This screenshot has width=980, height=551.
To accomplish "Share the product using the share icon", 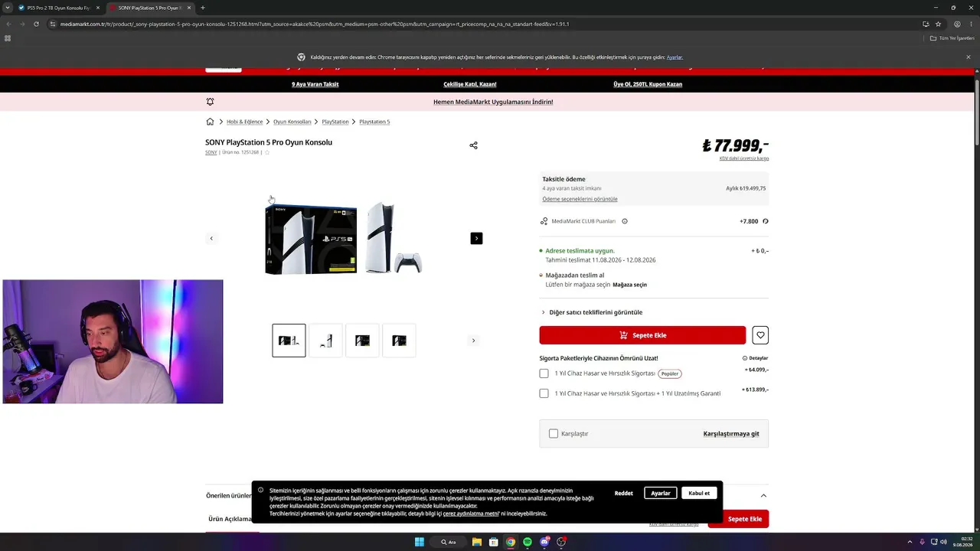I will [473, 145].
